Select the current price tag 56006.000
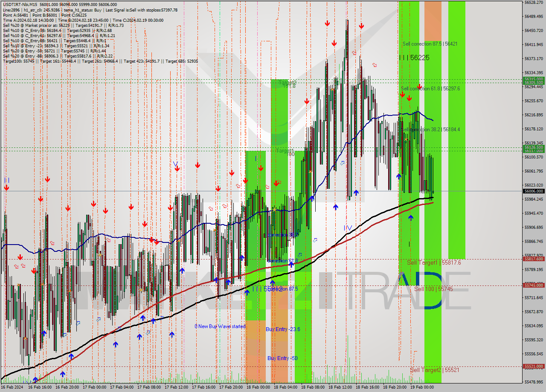546x392 pixels. tap(534, 191)
